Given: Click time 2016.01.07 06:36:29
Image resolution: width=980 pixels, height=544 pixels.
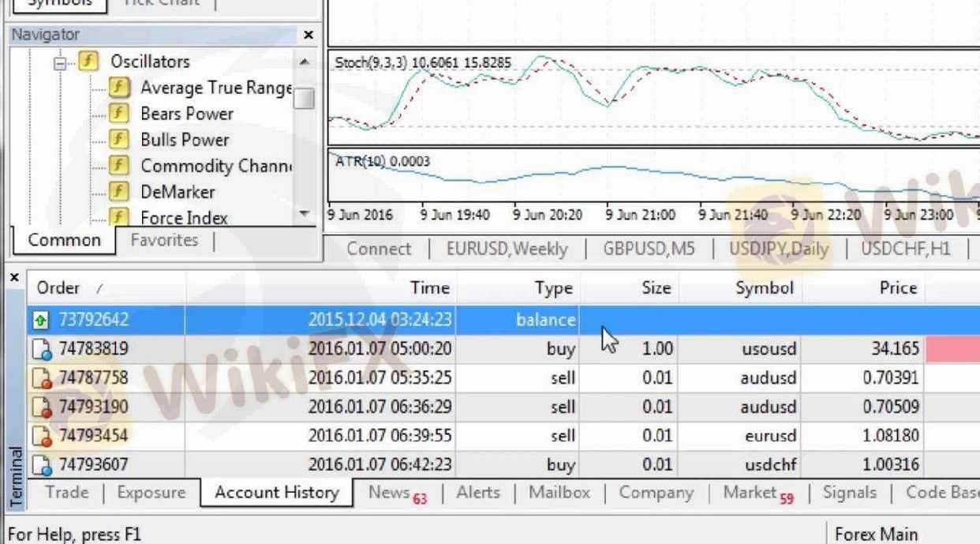Looking at the screenshot, I should pyautogui.click(x=380, y=407).
